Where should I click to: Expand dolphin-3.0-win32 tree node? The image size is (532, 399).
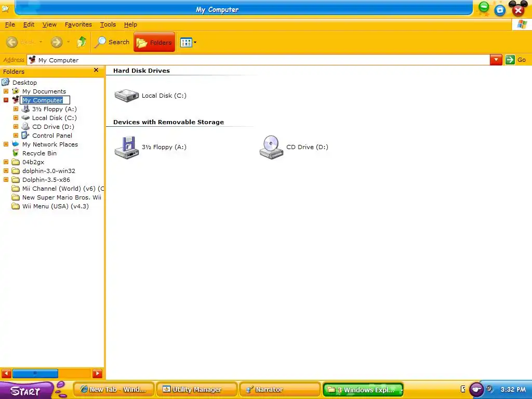6,170
